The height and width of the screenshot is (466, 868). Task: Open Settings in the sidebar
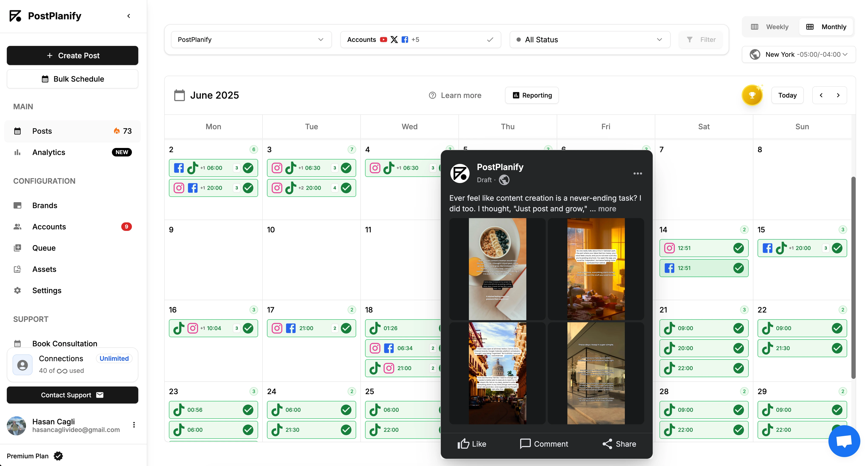pos(73,290)
